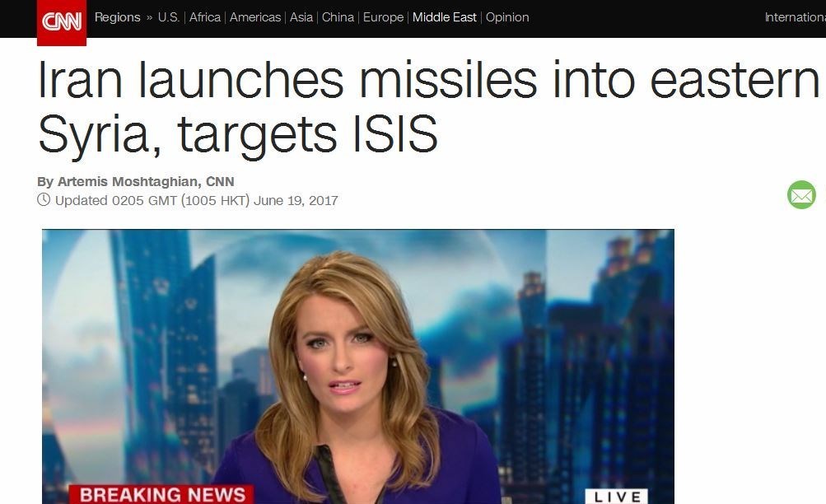This screenshot has height=504, width=826.
Task: Click the clock icon beside Updated time
Action: tap(44, 199)
